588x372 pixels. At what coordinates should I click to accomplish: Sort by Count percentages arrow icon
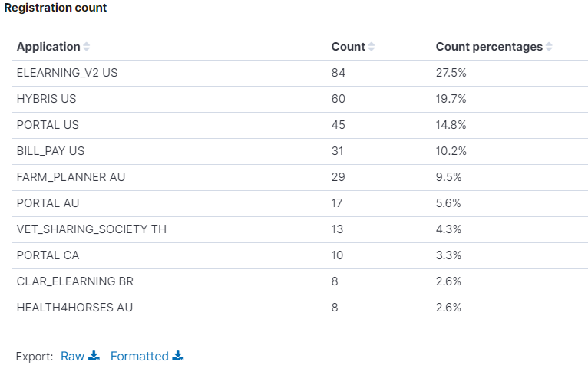[549, 47]
